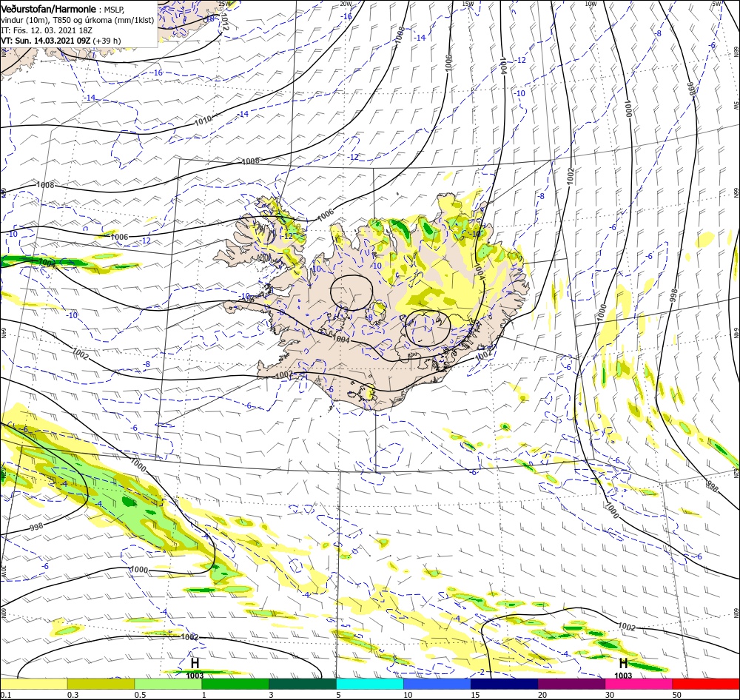Click the legend value 30

pyautogui.click(x=610, y=695)
